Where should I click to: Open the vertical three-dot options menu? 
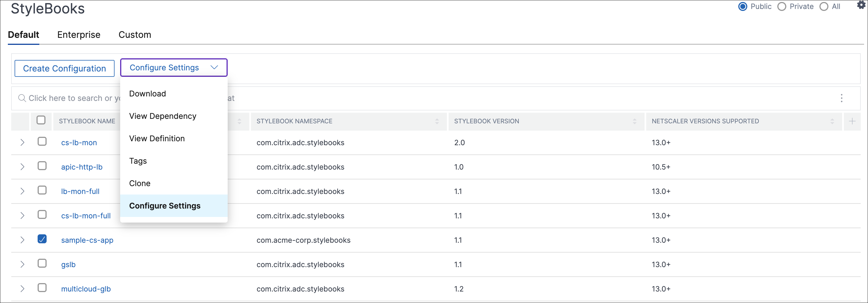(x=841, y=98)
